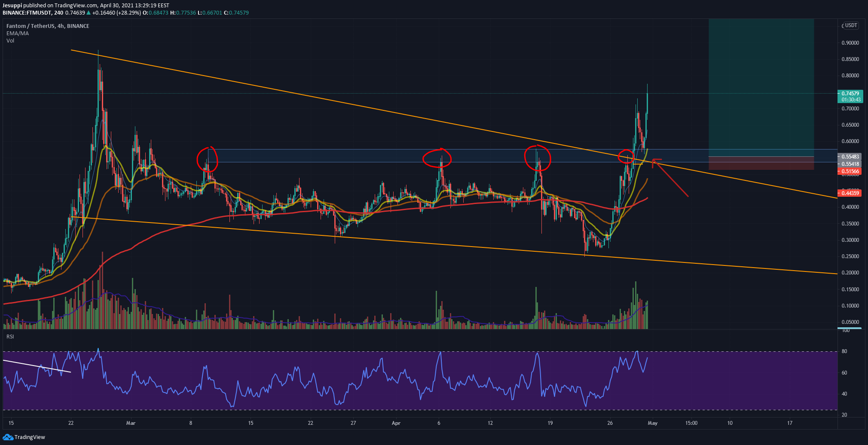Screen dimensions: 868x445
Task: Select the RSI pane label
Action: (10, 336)
